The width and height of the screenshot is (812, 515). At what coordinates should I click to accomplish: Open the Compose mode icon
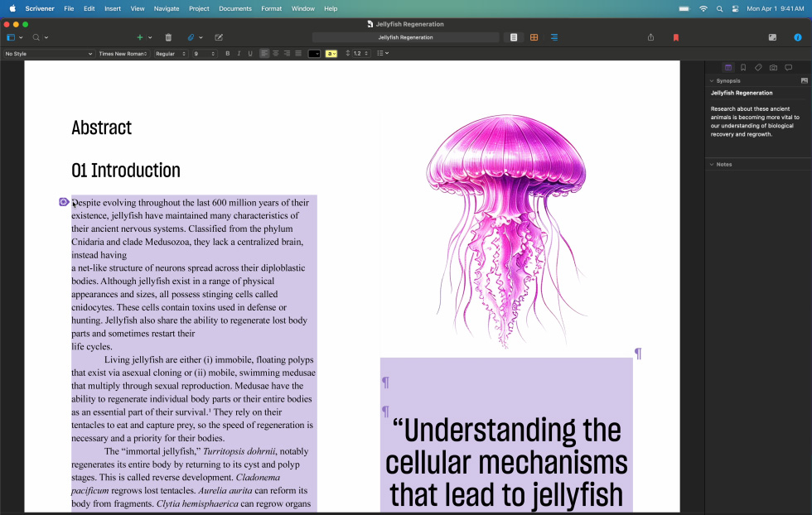point(772,37)
